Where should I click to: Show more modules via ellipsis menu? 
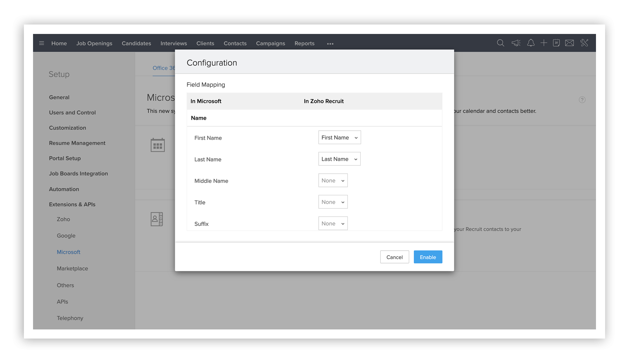pos(330,44)
